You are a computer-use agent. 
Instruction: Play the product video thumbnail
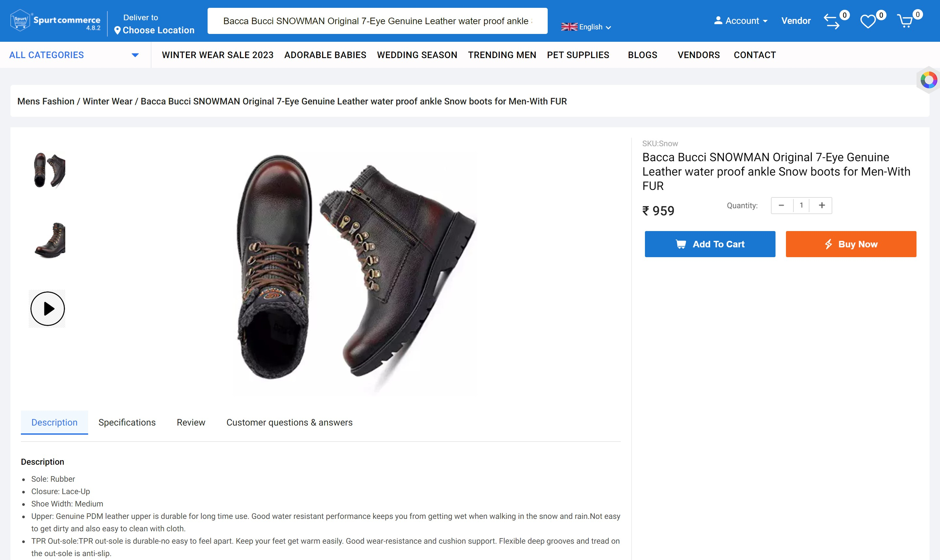(48, 309)
